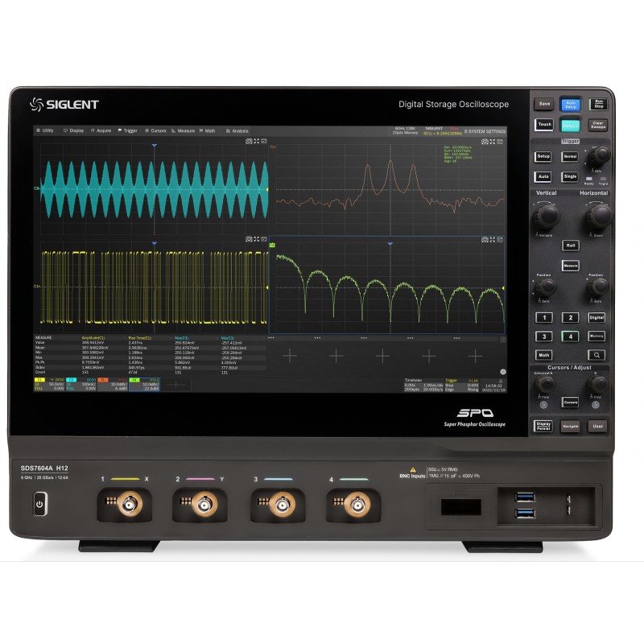The image size is (644, 644).
Task: Open the Acquire menu
Action: pyautogui.click(x=101, y=130)
